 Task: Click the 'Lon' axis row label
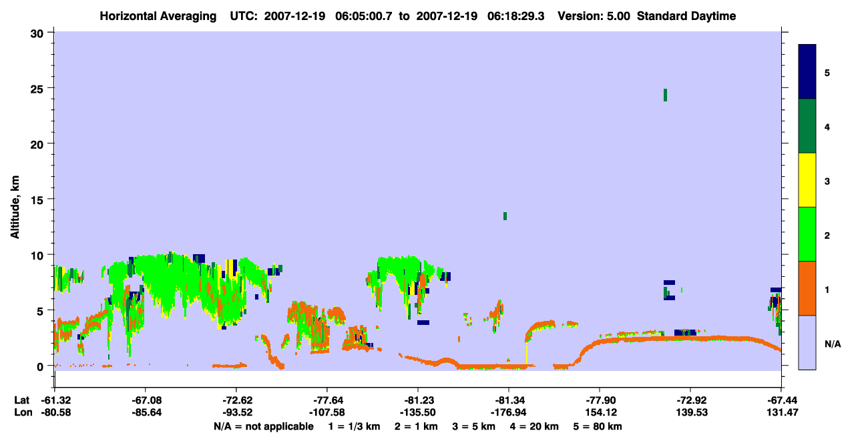pos(23,412)
